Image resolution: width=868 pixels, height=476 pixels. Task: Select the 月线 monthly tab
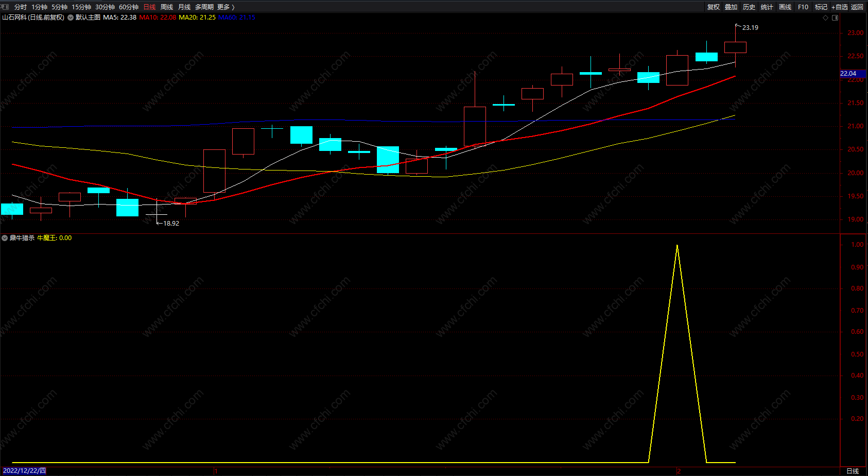pyautogui.click(x=184, y=7)
